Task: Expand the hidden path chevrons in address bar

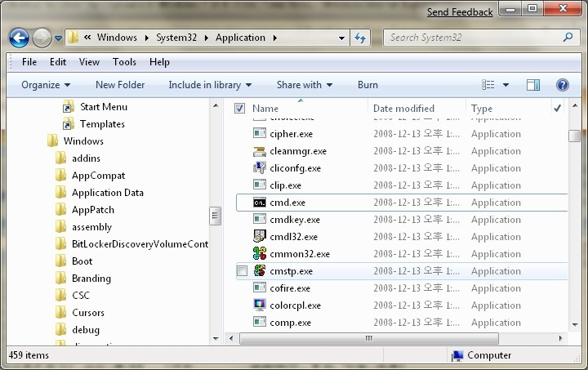Action: (87, 37)
